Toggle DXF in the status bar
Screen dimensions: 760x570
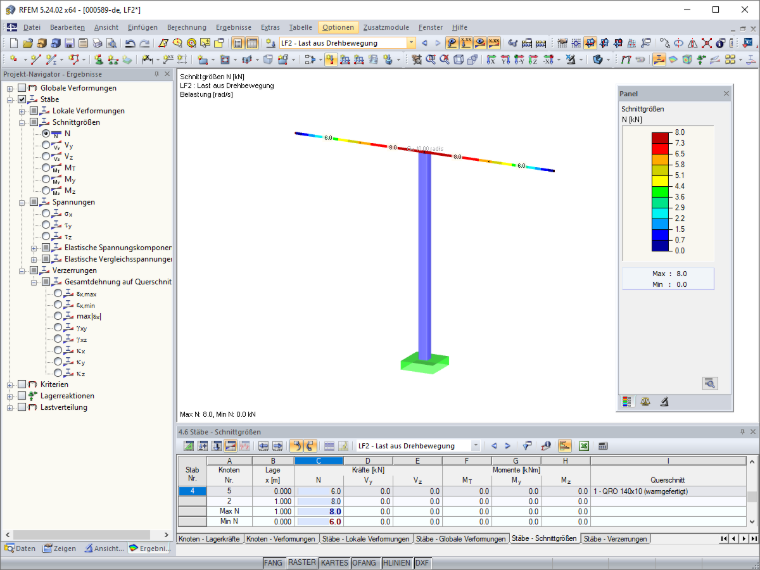click(x=422, y=563)
